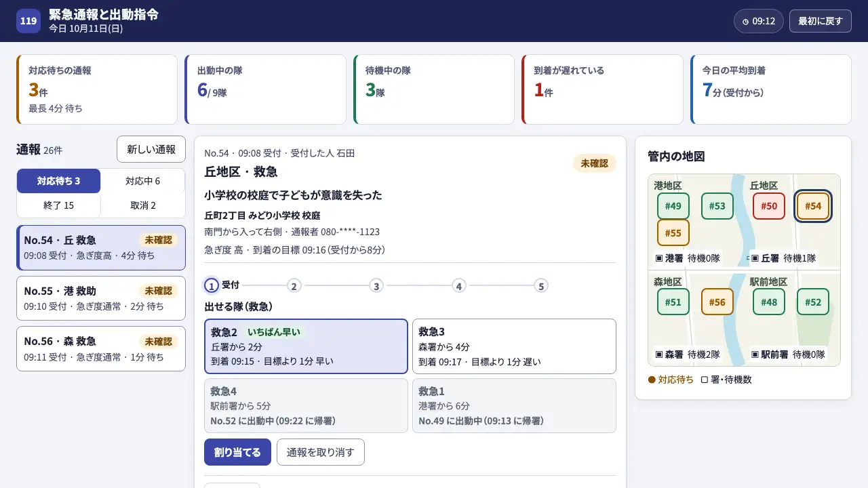Image resolution: width=868 pixels, height=488 pixels.
Task: Click the 未確認 badge on No.55
Action: pyautogui.click(x=159, y=291)
